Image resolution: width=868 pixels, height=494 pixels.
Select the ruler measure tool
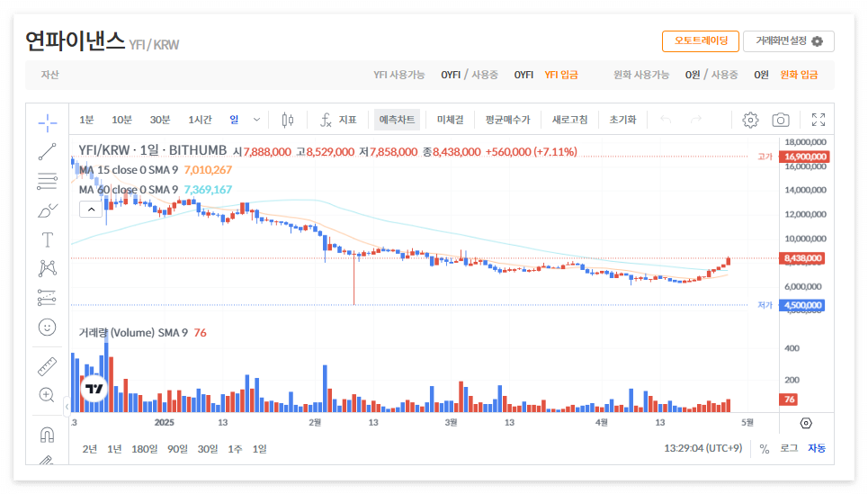(x=48, y=366)
